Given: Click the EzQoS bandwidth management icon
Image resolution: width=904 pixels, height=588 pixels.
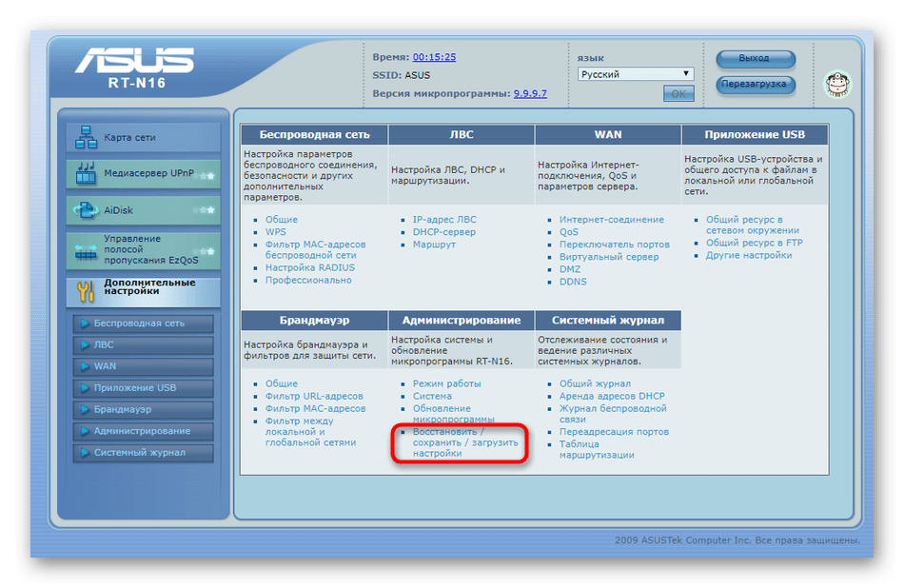Looking at the screenshot, I should coord(86,251).
